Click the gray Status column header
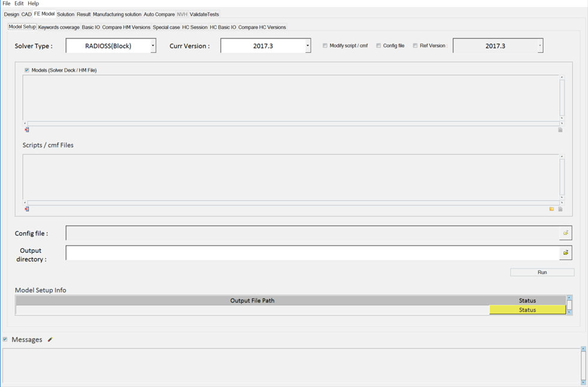 tap(527, 300)
